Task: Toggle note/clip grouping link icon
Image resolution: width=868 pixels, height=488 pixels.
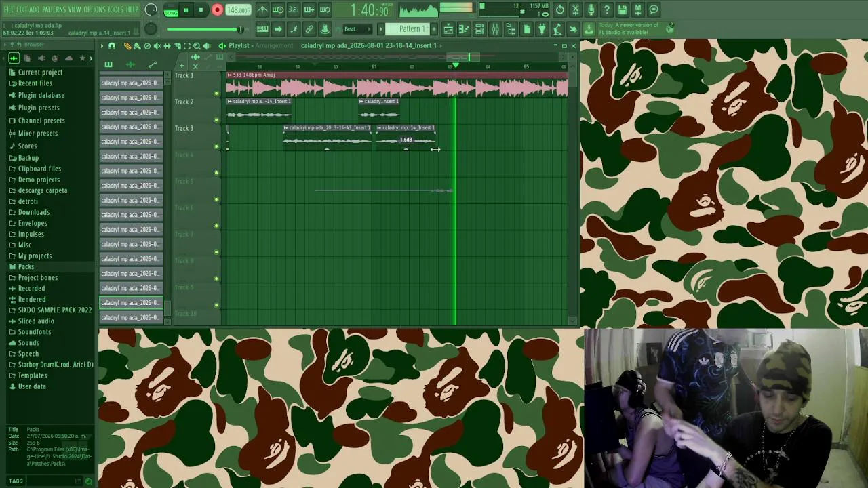Action: click(309, 29)
